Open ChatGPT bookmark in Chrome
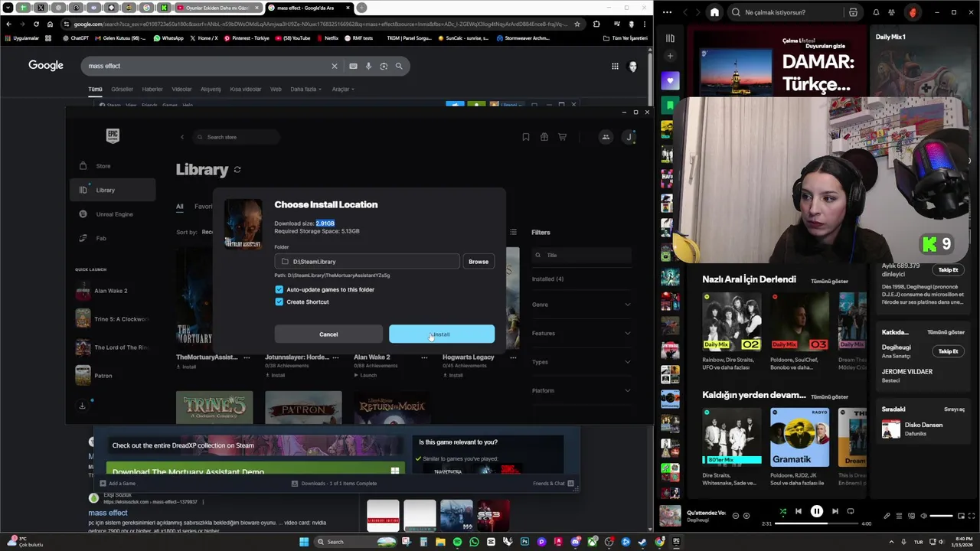Screen dimensions: 980x551 (76, 37)
